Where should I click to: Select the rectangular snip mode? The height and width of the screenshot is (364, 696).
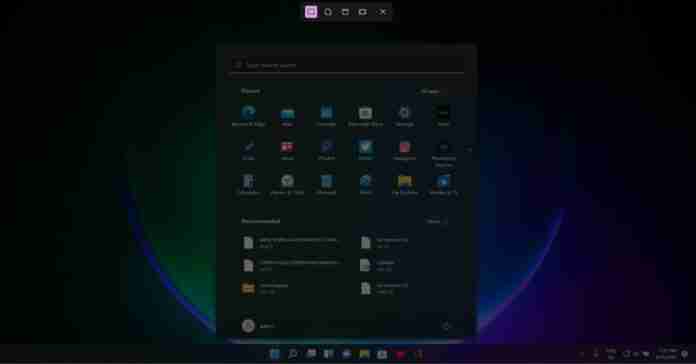[311, 12]
